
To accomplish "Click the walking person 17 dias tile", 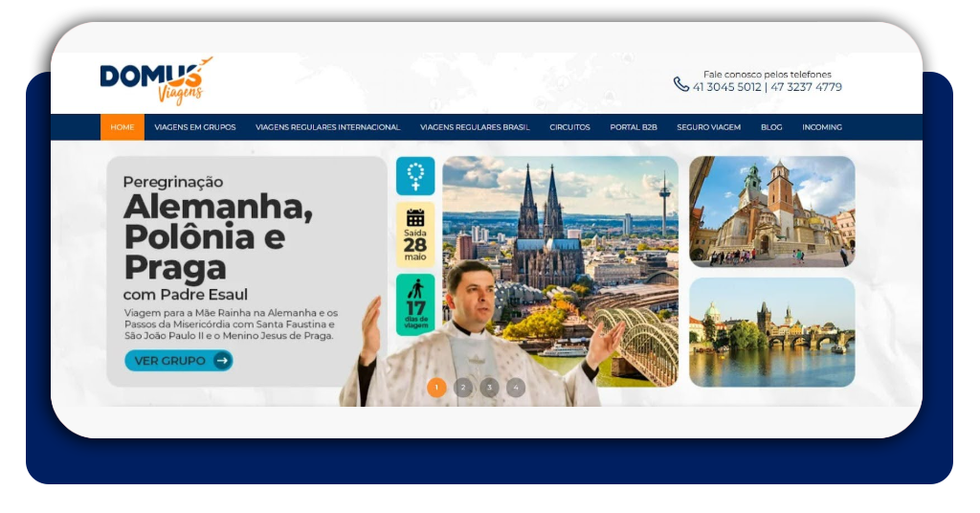I will pos(415,304).
